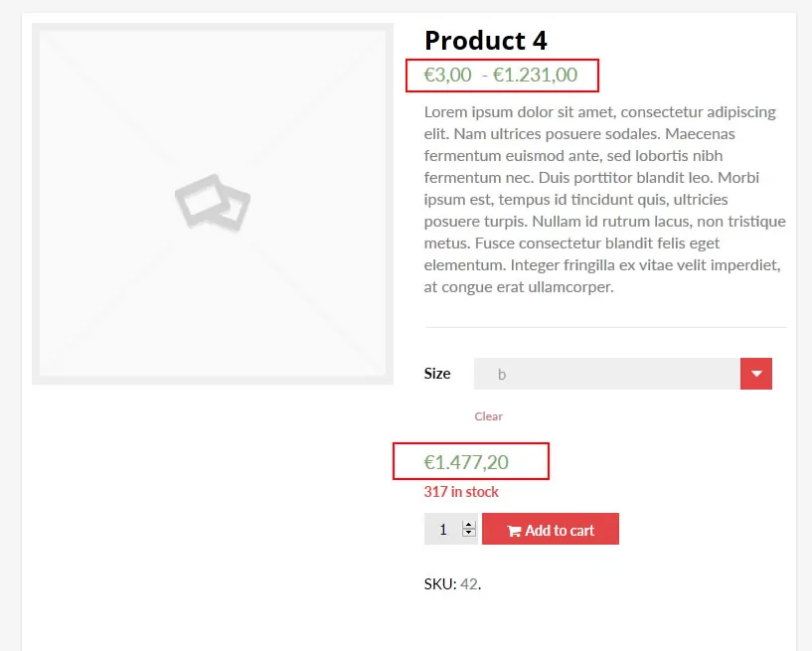812x651 pixels.
Task: Click the up arrow of the quantity stepper
Action: pos(468,524)
